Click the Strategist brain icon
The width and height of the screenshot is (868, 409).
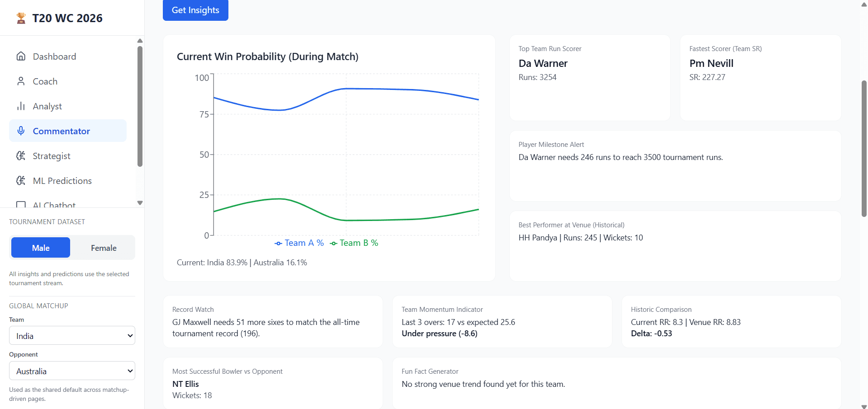(21, 156)
